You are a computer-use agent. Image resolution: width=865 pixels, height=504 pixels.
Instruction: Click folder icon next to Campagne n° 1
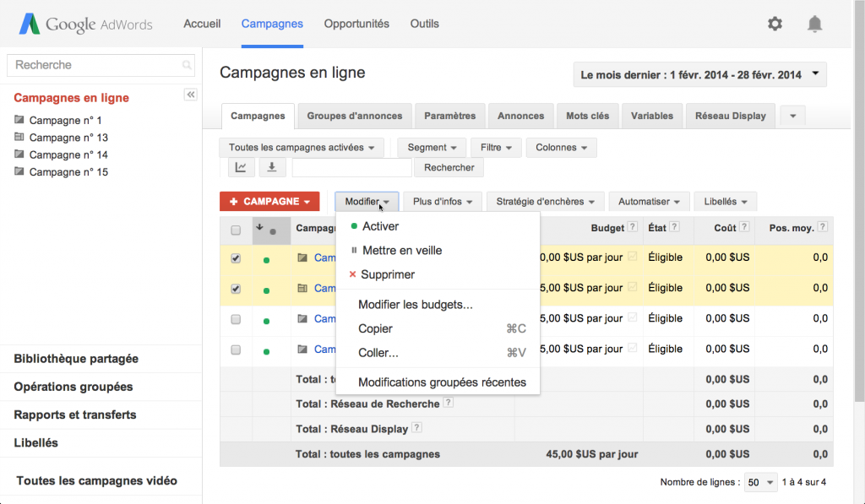19,119
